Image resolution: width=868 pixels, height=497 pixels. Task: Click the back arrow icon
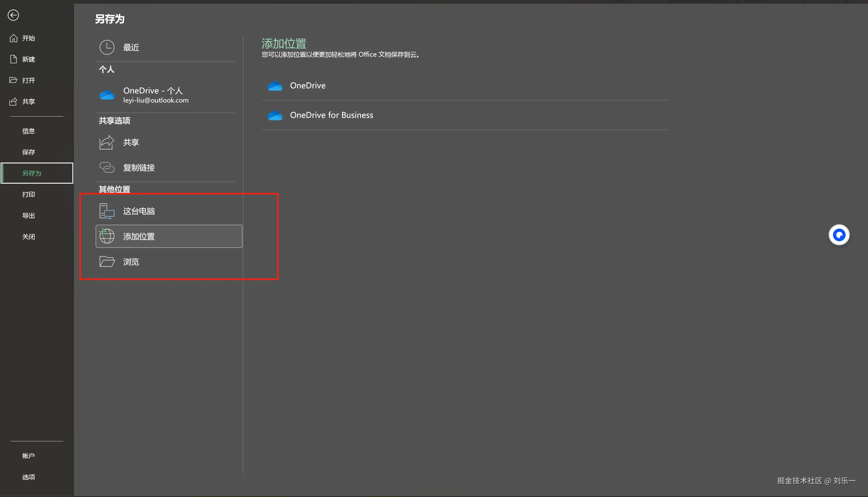tap(13, 15)
